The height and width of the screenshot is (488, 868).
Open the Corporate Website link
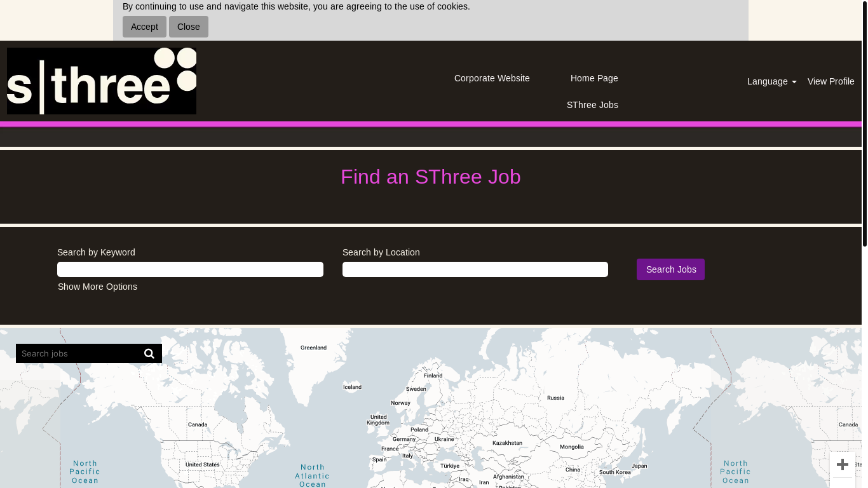coord(492,78)
